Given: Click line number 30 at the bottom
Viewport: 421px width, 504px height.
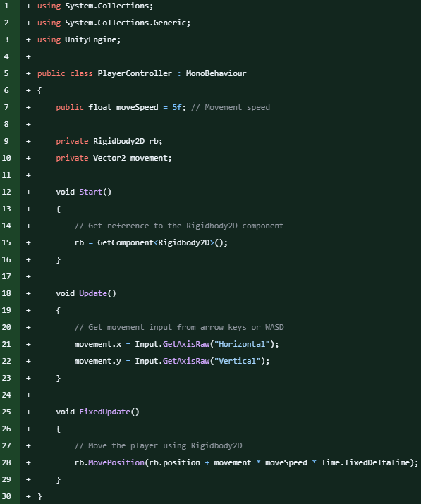Looking at the screenshot, I should click(x=6, y=496).
